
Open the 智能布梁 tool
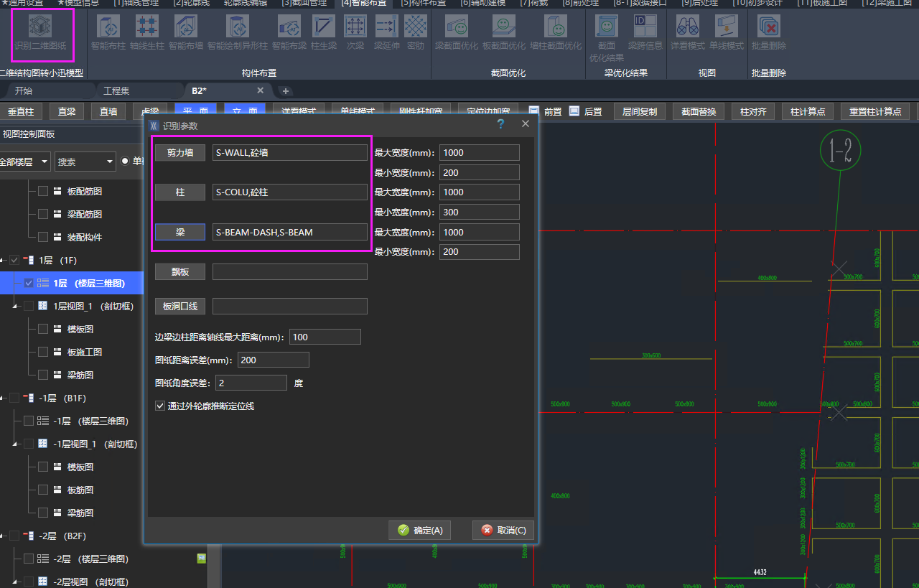pyautogui.click(x=289, y=27)
